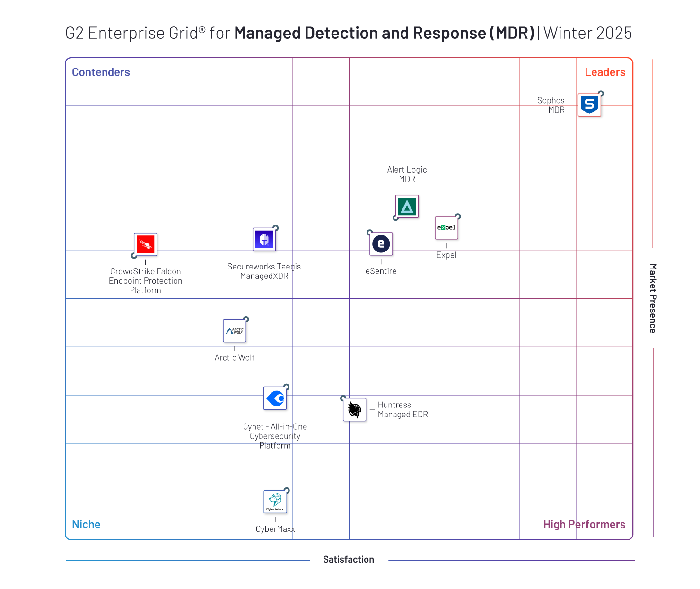Click CrowdStrike Falcon Endpoint Protection Platform label
The image size is (700, 589).
146,281
